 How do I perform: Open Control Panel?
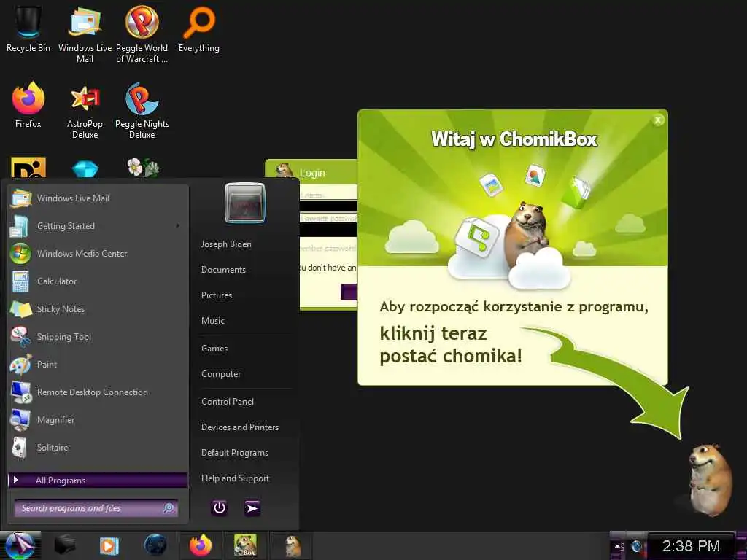tap(228, 402)
